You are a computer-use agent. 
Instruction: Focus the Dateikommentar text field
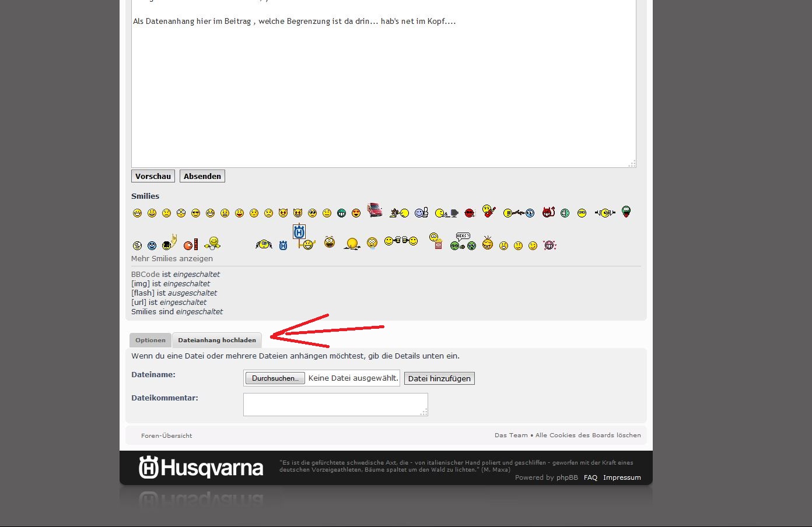(335, 405)
